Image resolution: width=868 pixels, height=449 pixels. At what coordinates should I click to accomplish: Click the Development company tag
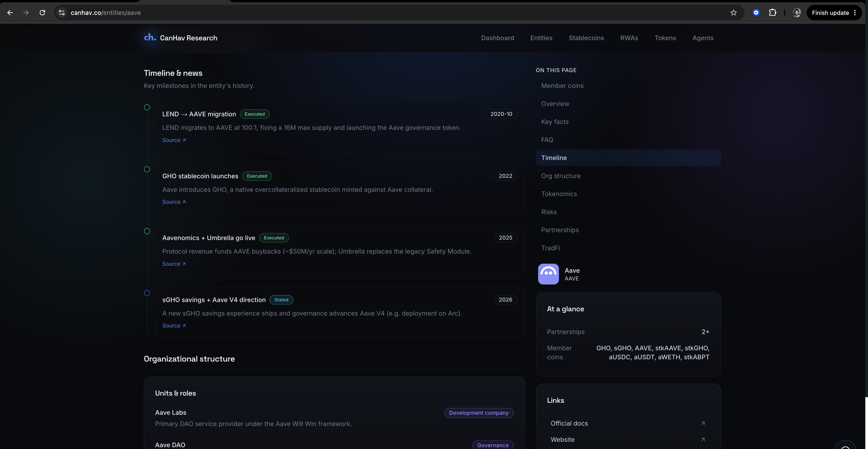click(x=478, y=413)
